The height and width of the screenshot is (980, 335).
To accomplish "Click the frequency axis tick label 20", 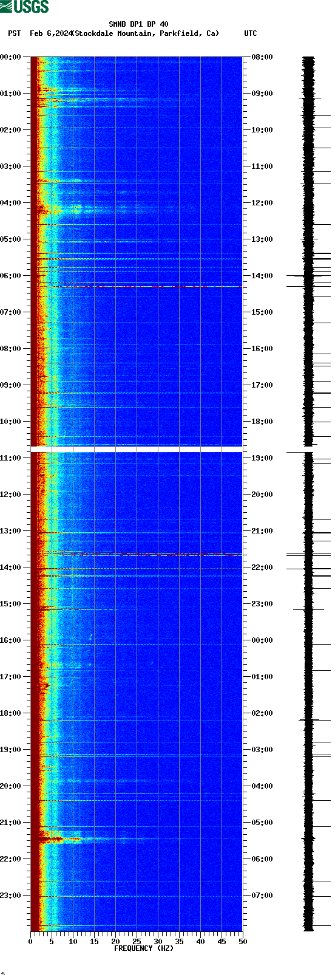I will 115,942.
